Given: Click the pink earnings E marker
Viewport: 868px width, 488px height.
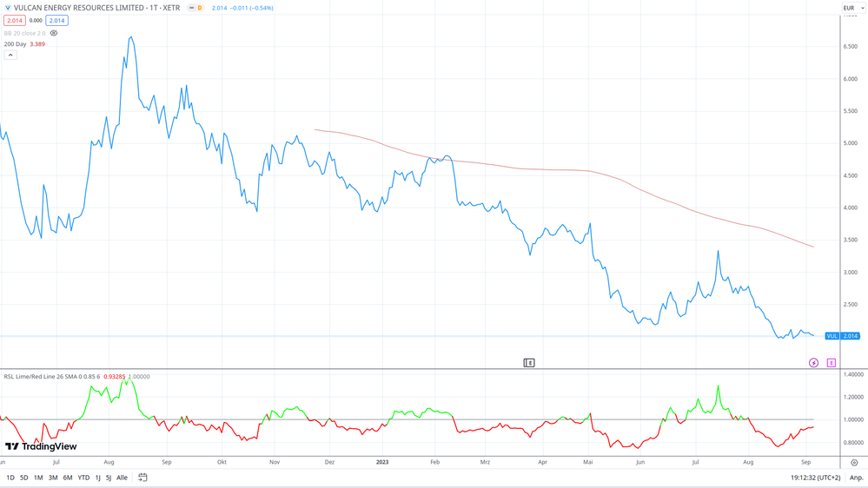Looking at the screenshot, I should click(x=831, y=363).
